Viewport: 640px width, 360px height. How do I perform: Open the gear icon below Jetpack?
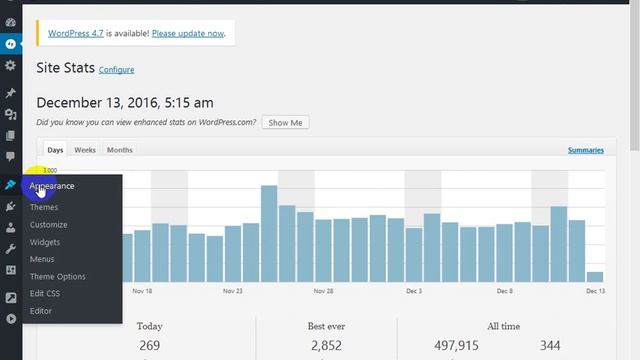11,65
